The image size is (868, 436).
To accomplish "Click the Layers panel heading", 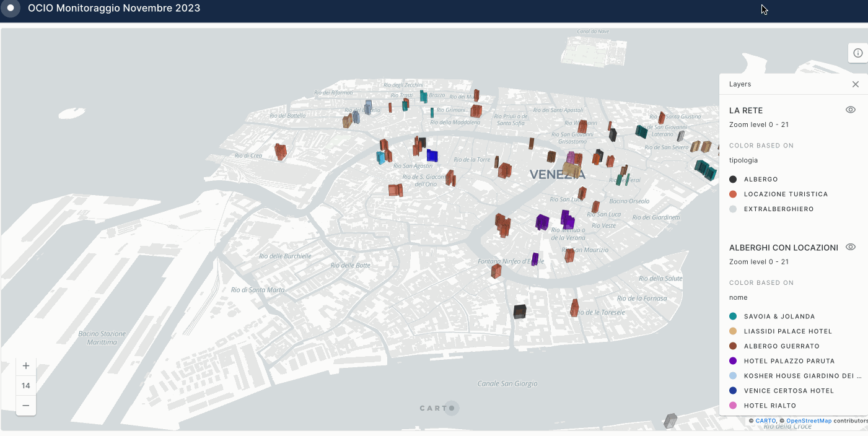I will [x=740, y=84].
